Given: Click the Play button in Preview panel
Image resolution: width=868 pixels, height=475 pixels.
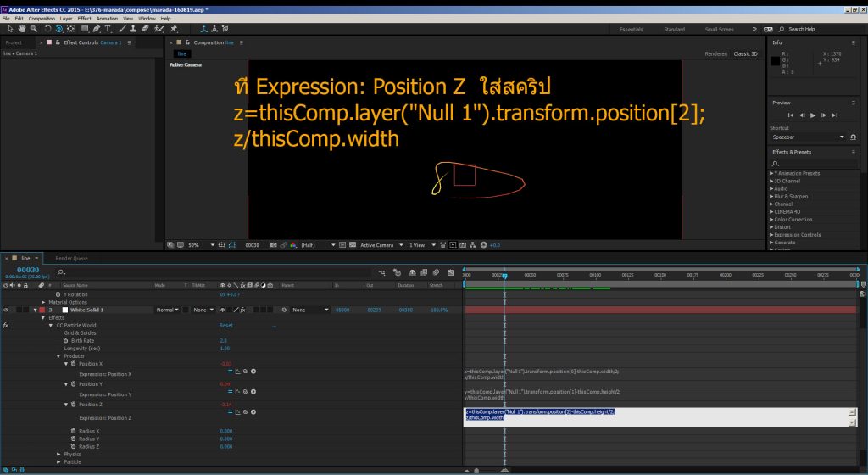Looking at the screenshot, I should (x=812, y=115).
